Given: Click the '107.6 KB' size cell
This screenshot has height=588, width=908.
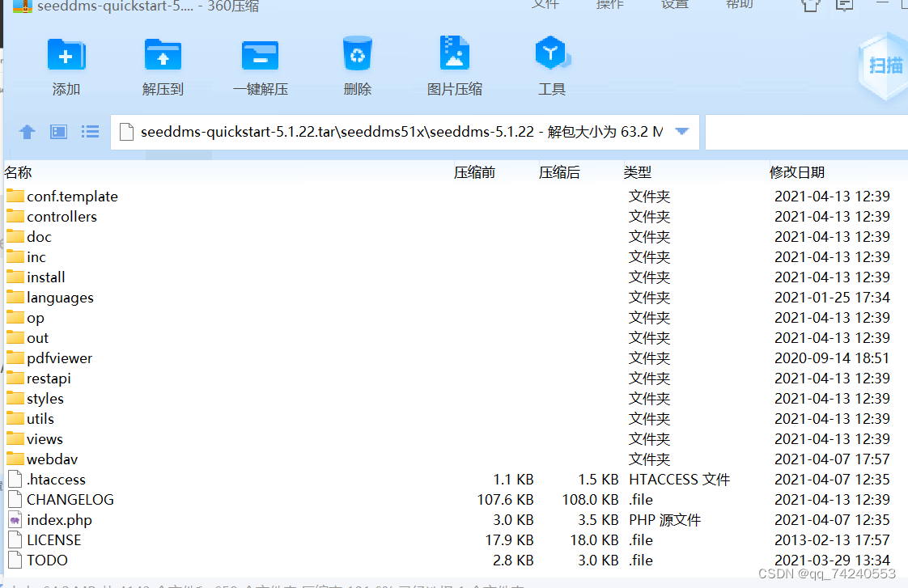Looking at the screenshot, I should [505, 500].
